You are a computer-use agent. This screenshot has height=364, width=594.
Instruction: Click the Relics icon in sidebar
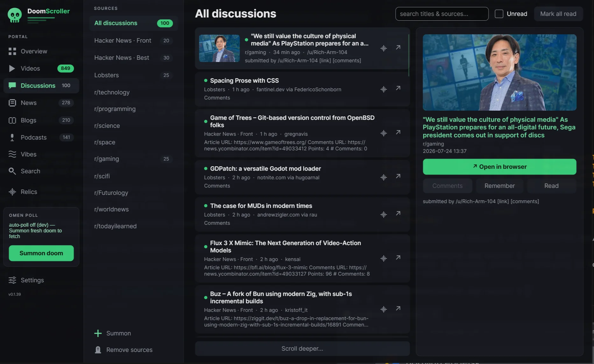12,192
